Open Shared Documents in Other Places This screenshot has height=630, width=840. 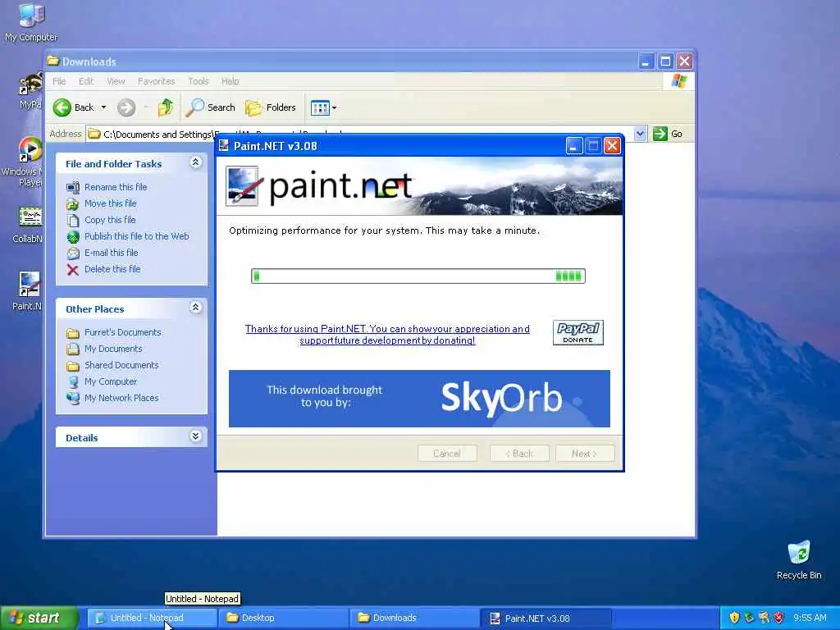point(121,365)
